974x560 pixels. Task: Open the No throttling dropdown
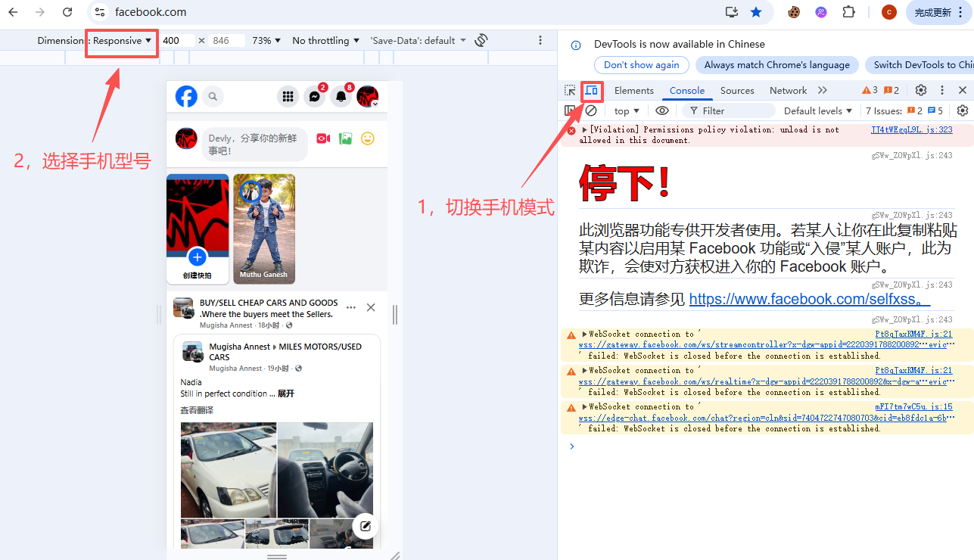325,41
